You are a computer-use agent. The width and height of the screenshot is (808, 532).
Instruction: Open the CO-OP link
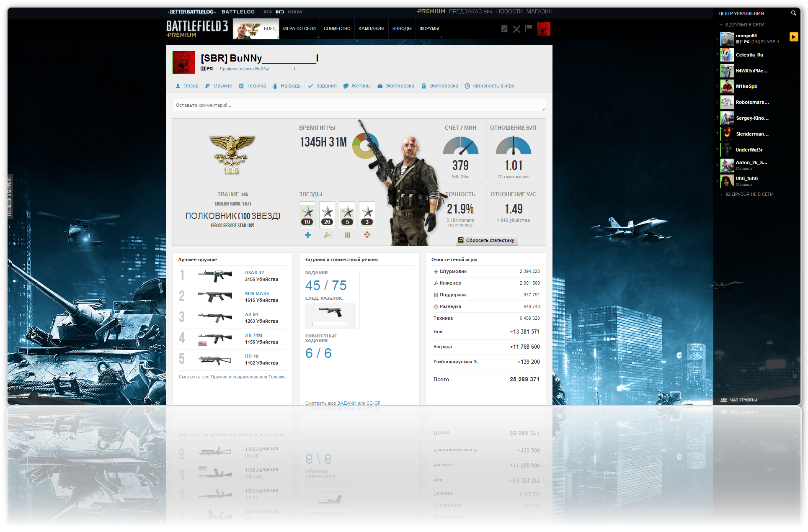[x=374, y=403]
